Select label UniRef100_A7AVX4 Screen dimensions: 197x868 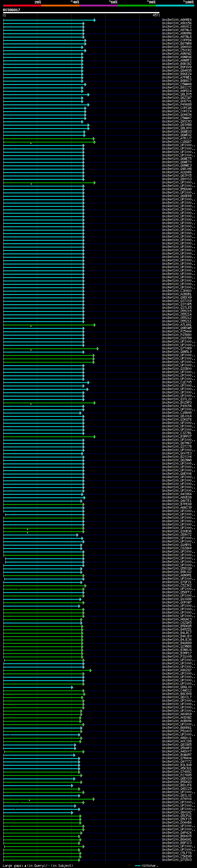point(176,799)
